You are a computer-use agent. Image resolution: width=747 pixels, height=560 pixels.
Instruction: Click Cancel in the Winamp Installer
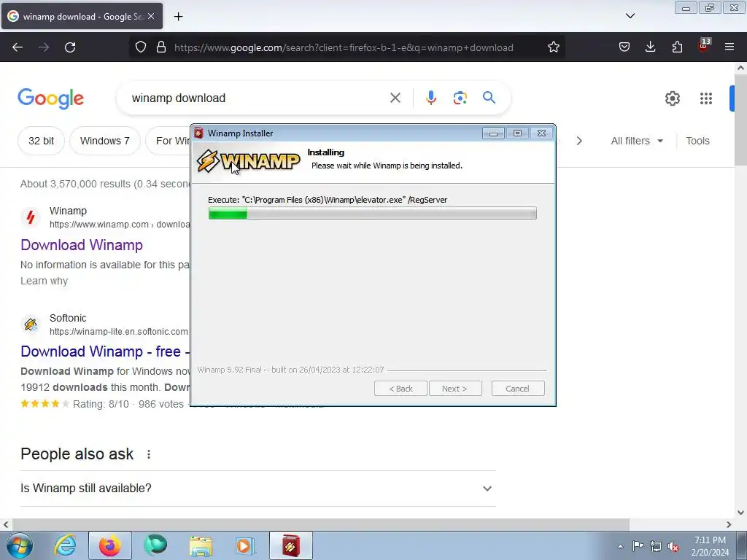click(x=517, y=389)
